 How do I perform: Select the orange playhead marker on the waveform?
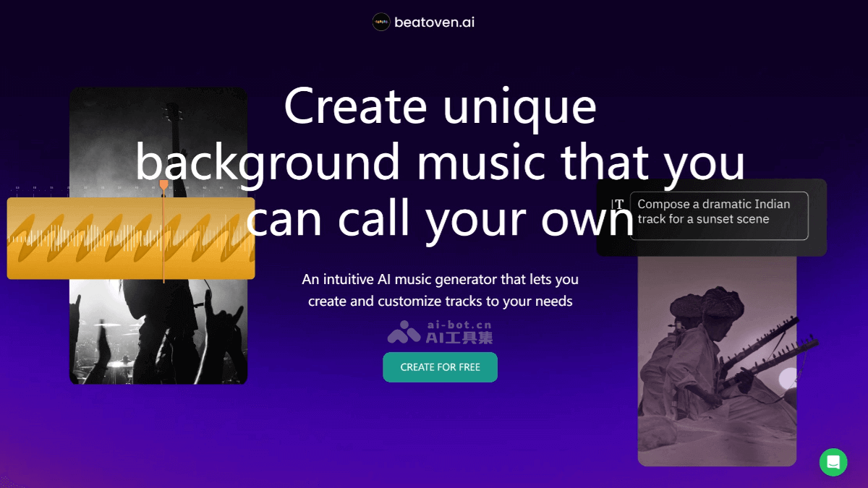(163, 187)
